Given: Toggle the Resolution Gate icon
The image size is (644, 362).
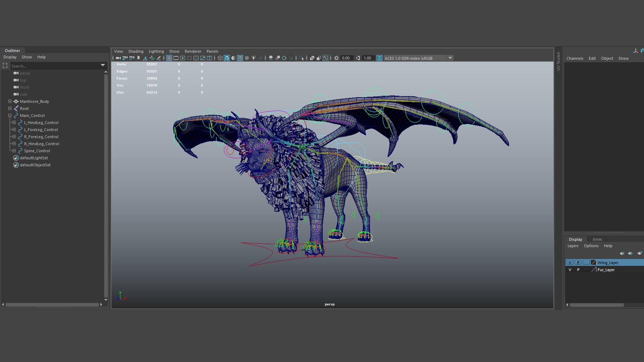Looking at the screenshot, I should pyautogui.click(x=182, y=58).
